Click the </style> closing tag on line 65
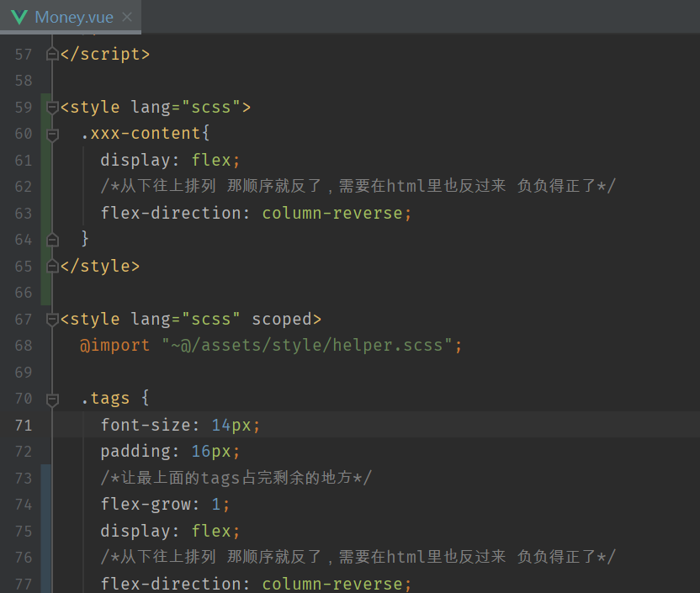This screenshot has height=593, width=700. [100, 267]
